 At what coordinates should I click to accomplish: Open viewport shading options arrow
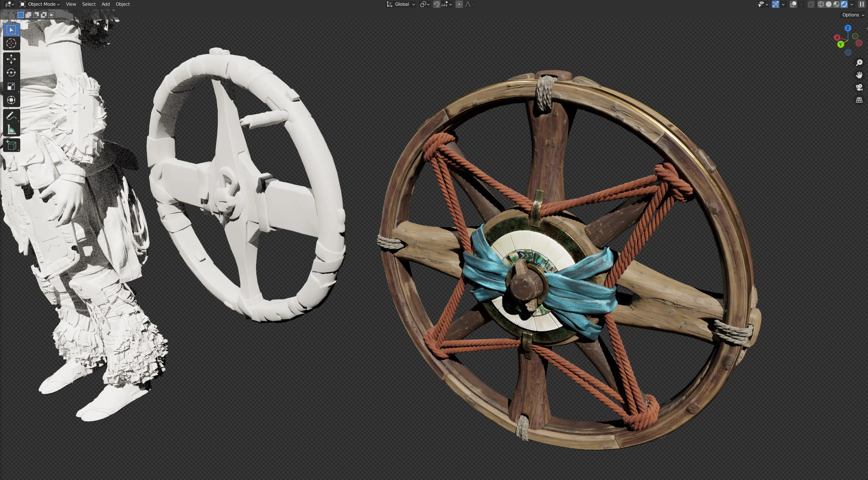pos(852,4)
